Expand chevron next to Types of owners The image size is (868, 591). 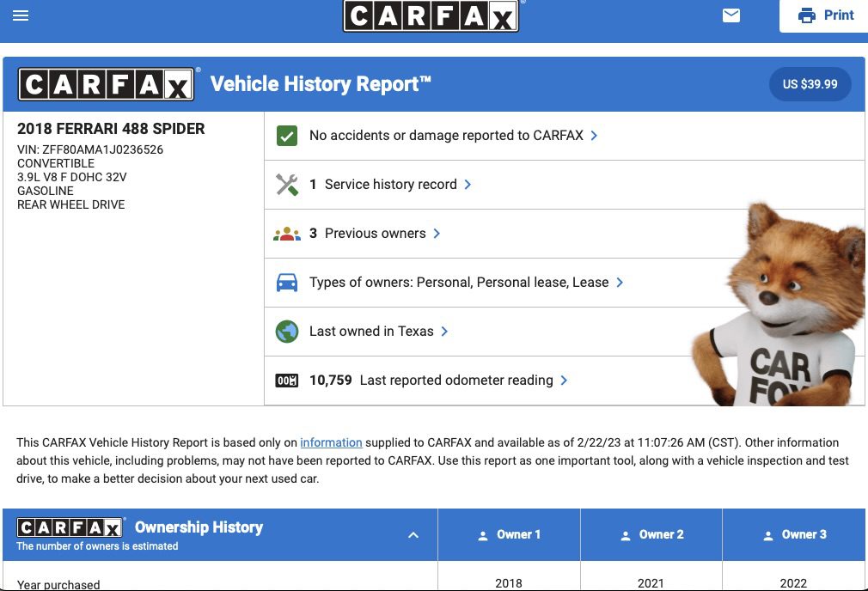coord(620,283)
